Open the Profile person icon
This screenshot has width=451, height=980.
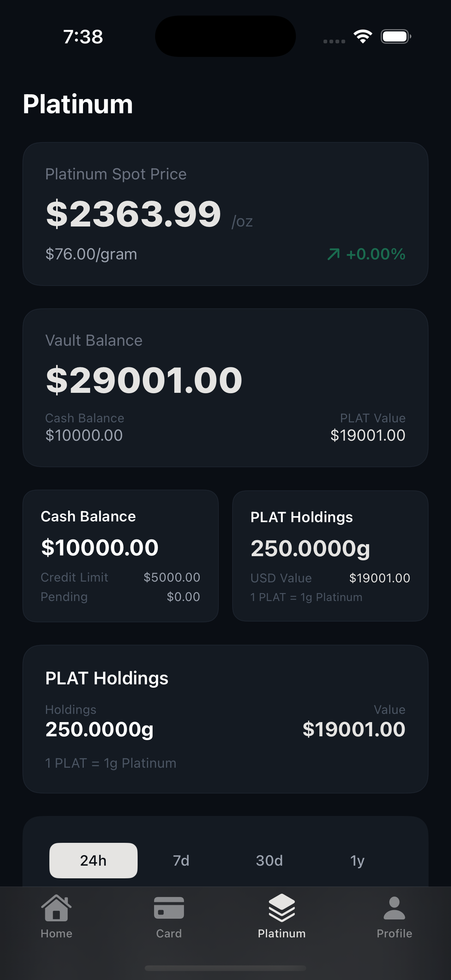pyautogui.click(x=394, y=908)
